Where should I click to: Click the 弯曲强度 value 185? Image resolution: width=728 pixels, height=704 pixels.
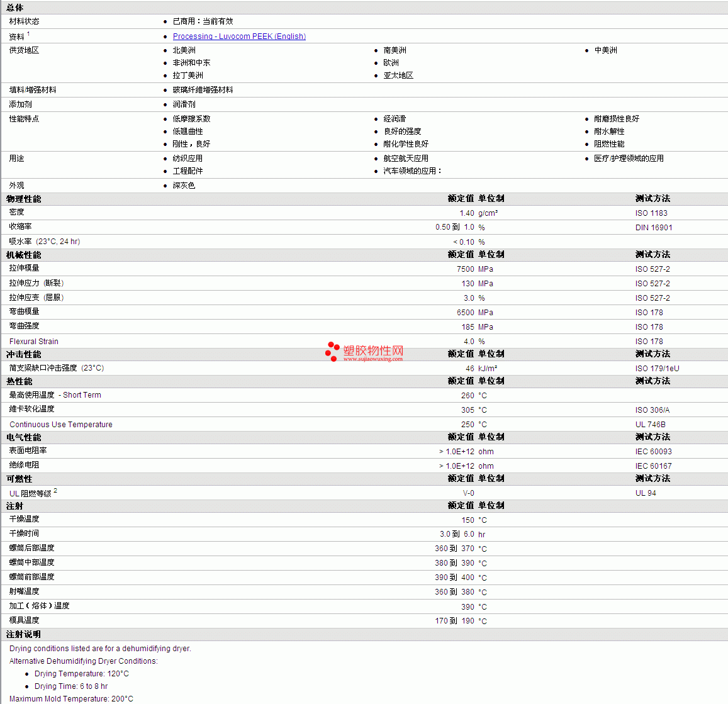coord(468,327)
